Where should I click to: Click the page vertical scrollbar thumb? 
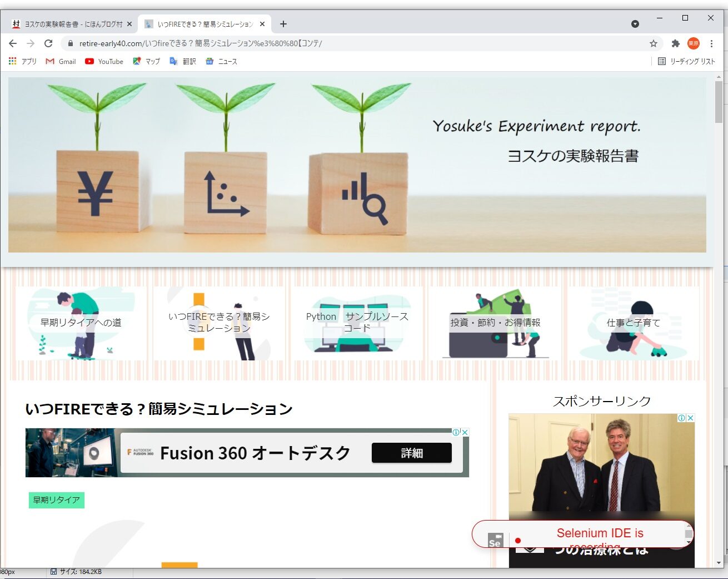pos(719,102)
